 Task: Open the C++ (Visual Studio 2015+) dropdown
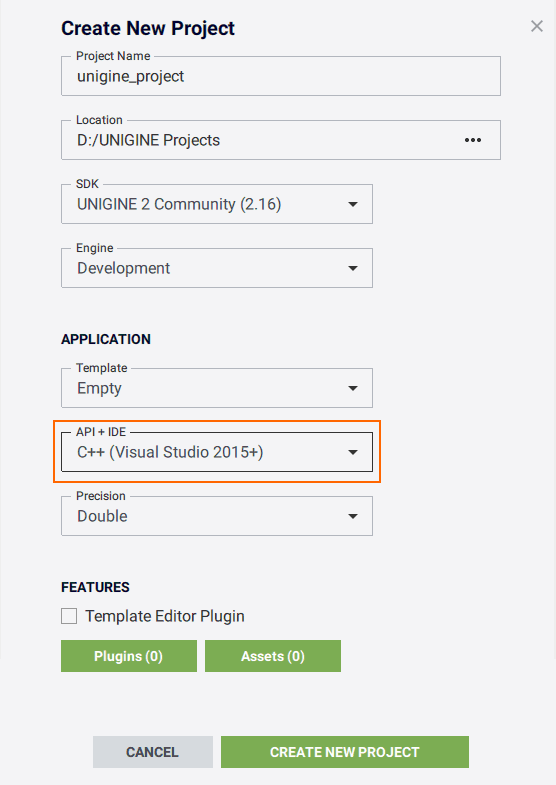click(x=217, y=452)
